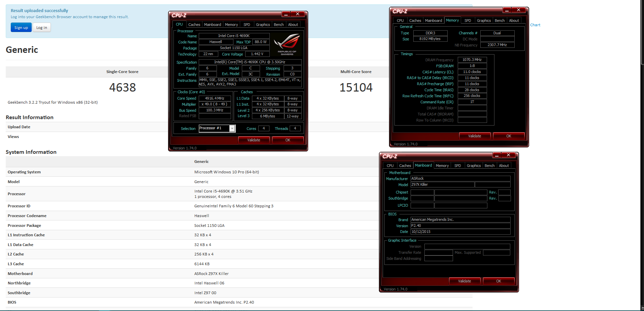Open Bench tab in the Memory window

pos(500,21)
